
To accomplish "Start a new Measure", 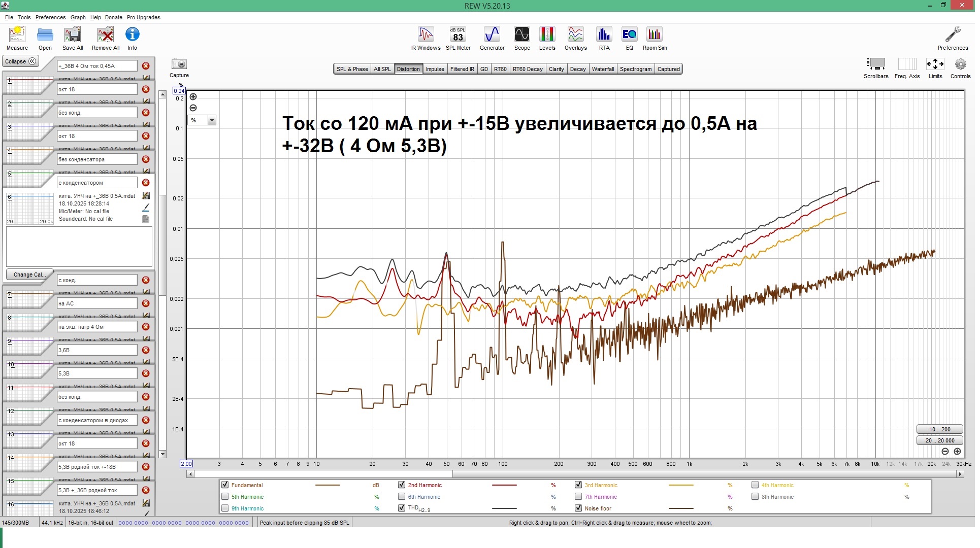I will [17, 36].
